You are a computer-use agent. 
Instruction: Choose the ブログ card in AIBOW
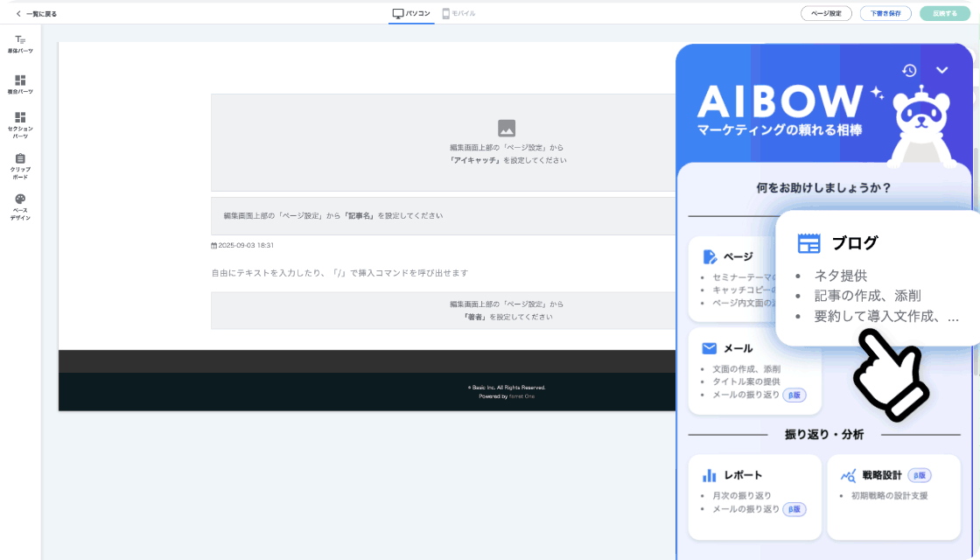click(x=877, y=278)
